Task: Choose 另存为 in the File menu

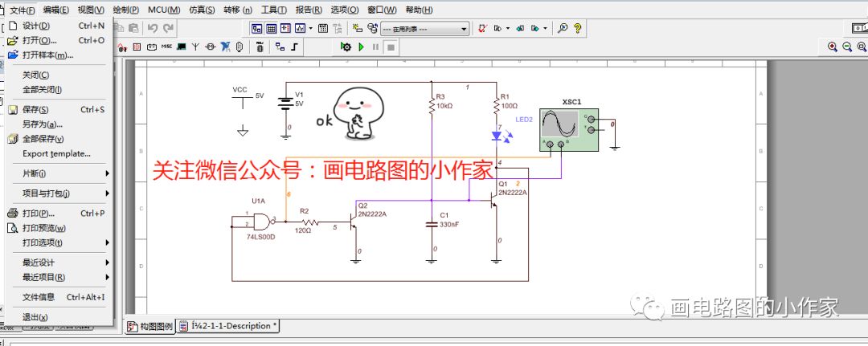Action: (59, 124)
